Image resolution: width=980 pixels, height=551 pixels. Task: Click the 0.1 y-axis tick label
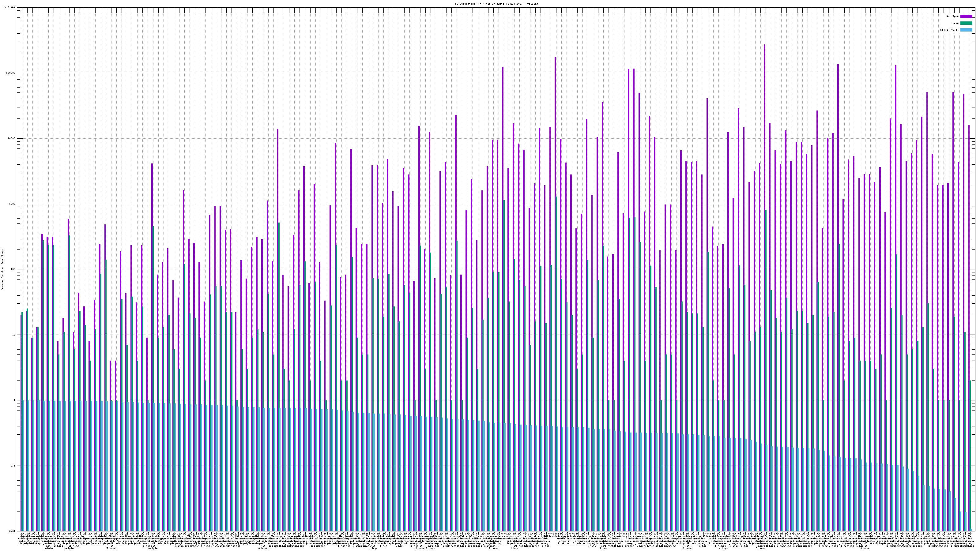click(13, 466)
